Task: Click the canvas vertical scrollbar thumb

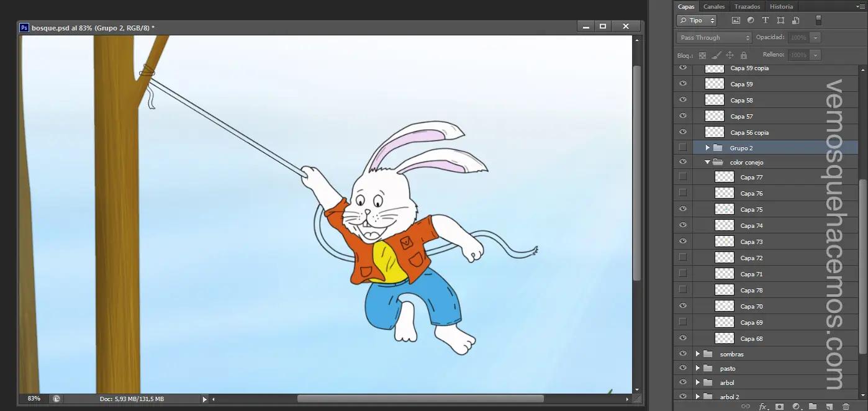Action: pos(636,172)
